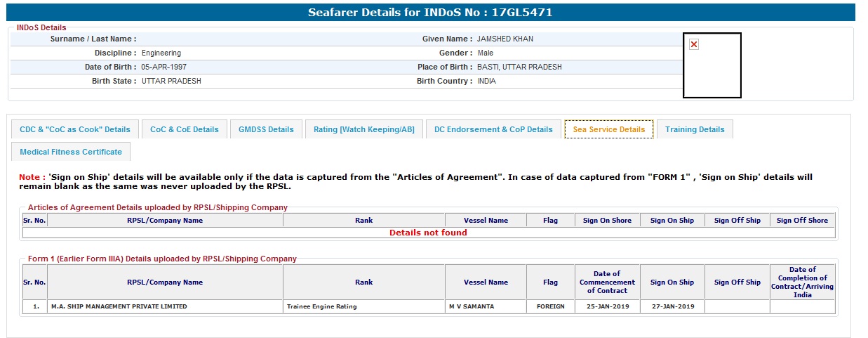Click the Date of Birth value 05-APR-1997
The image size is (868, 338).
[x=163, y=67]
